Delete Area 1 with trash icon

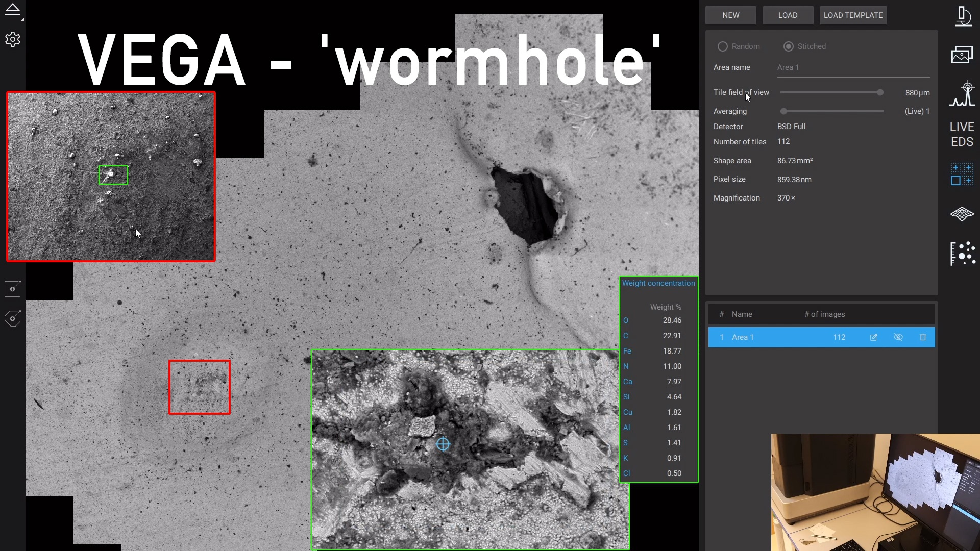923,337
